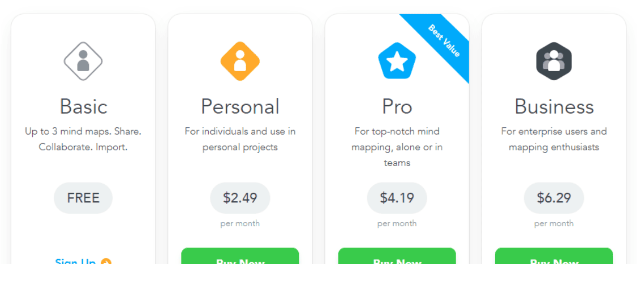Select the Basic plan heading
Viewport: 644px width, 286px height.
tap(83, 107)
